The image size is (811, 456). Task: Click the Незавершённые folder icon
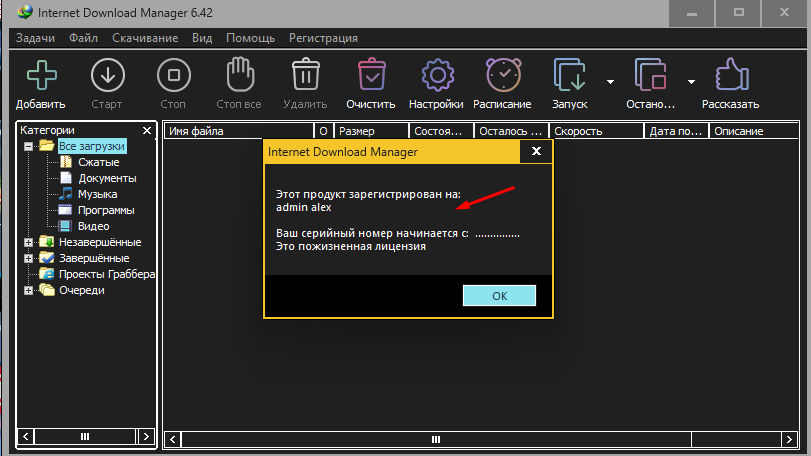47,242
